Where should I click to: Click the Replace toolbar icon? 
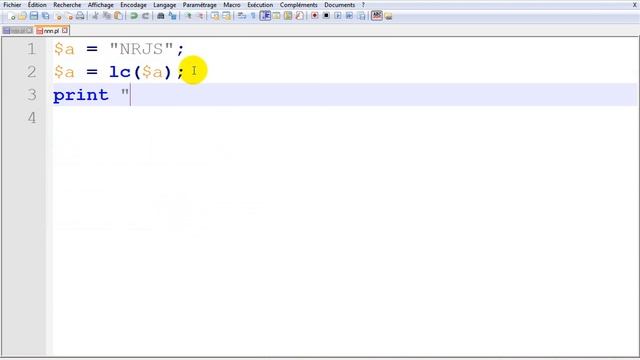coord(172,16)
